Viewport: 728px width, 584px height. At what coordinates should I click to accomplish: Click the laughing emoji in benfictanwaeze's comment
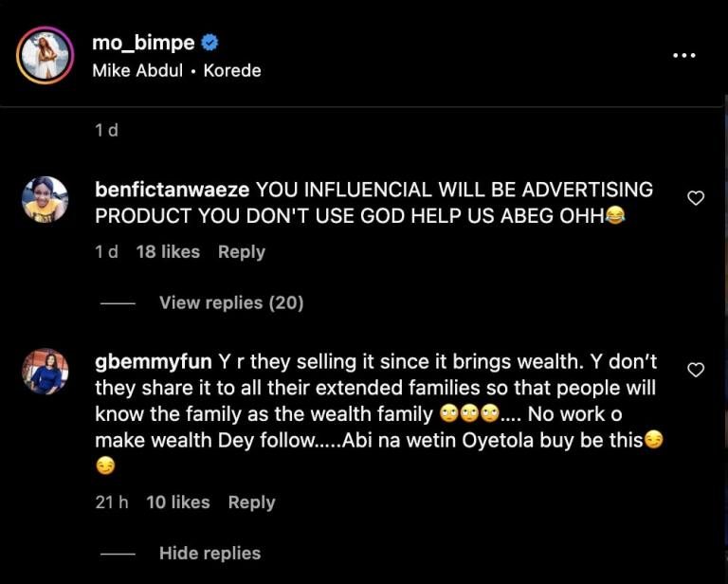coord(615,215)
